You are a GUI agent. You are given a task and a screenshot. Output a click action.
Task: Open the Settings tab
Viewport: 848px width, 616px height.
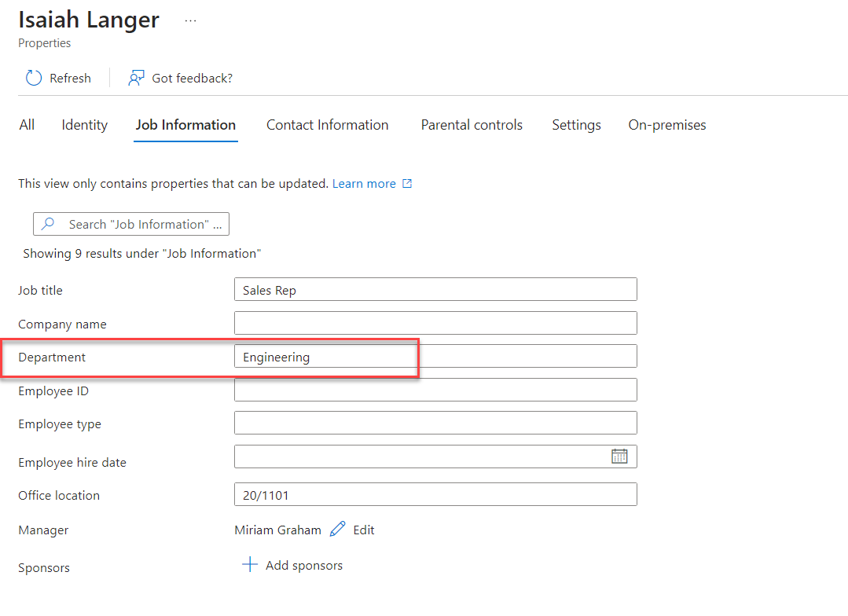[576, 125]
